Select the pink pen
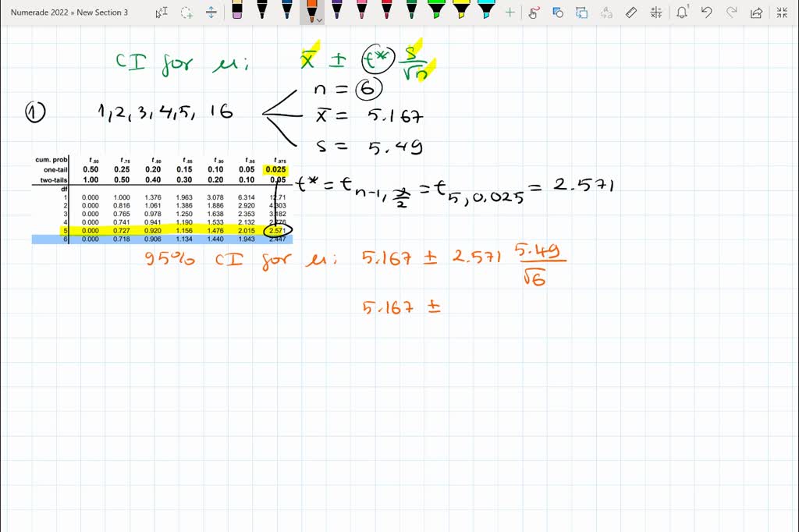The image size is (799, 532). pyautogui.click(x=362, y=10)
